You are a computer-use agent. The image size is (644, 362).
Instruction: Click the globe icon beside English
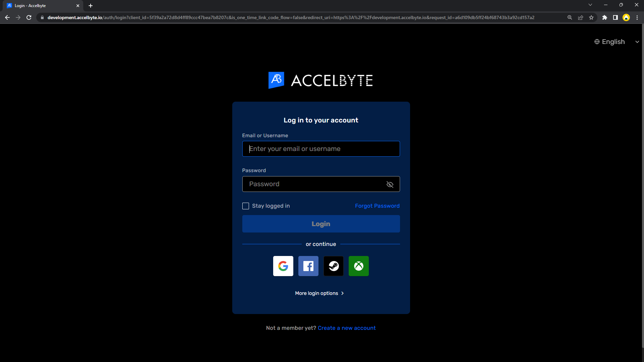597,42
